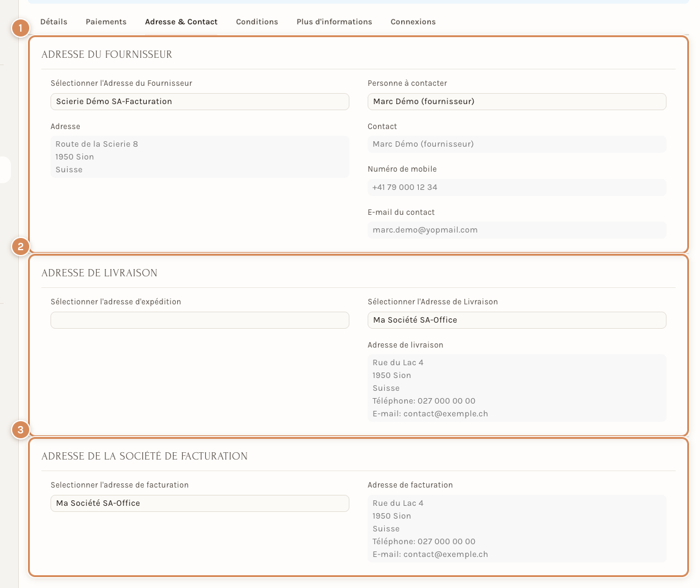Switch to the Connexions tab

413,21
